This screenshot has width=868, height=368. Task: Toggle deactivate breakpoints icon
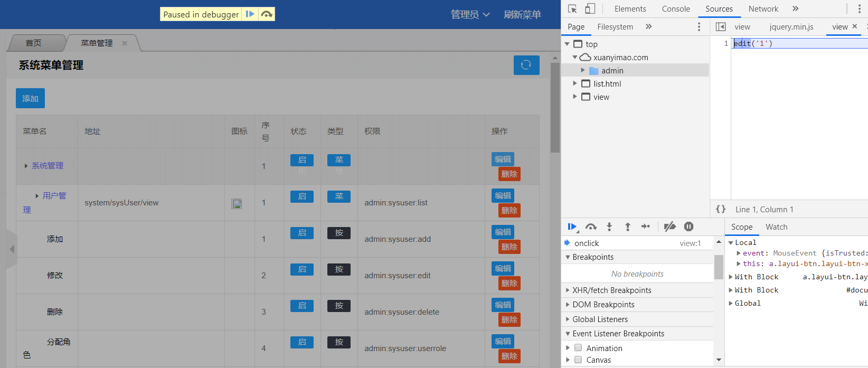(669, 227)
